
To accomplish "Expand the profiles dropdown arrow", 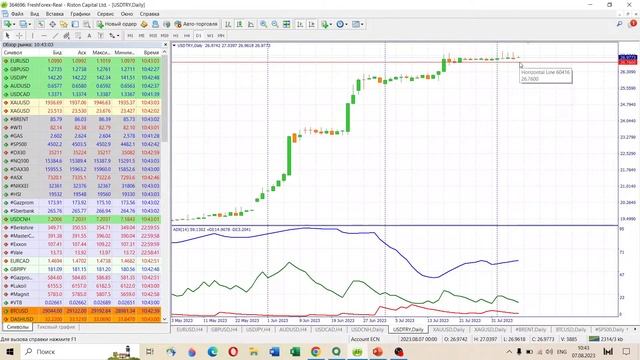I will (x=30, y=24).
